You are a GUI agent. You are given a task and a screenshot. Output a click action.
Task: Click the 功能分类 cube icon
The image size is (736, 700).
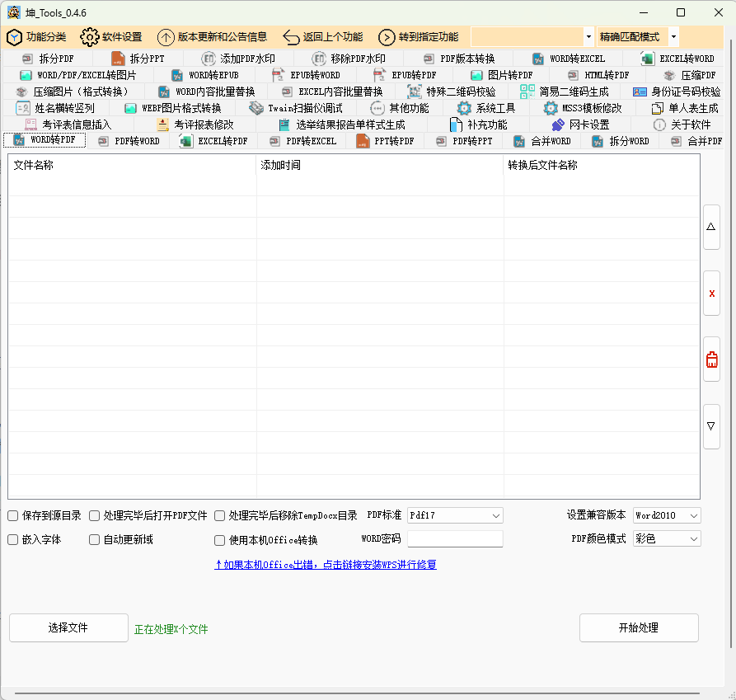point(14,37)
